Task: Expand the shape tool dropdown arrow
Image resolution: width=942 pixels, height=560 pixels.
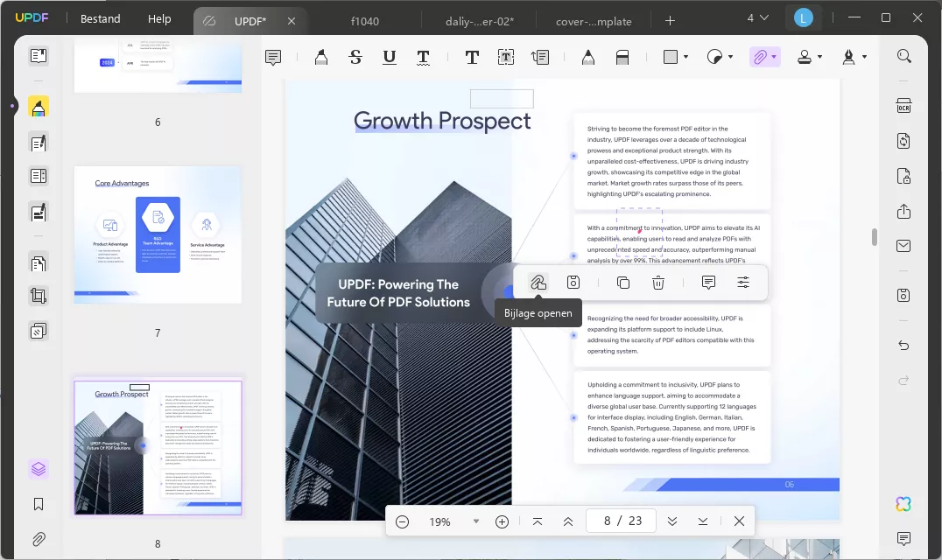Action: (x=686, y=57)
